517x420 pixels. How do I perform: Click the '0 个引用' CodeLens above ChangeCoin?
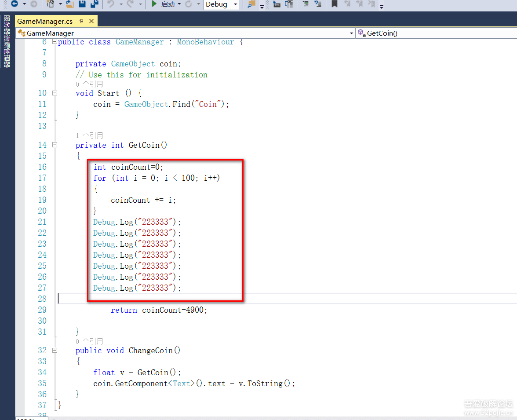click(x=89, y=341)
